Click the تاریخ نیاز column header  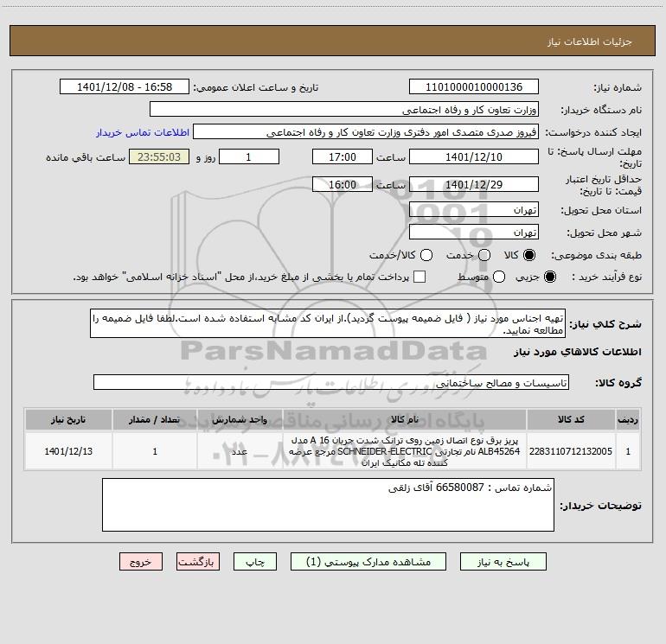pos(68,420)
